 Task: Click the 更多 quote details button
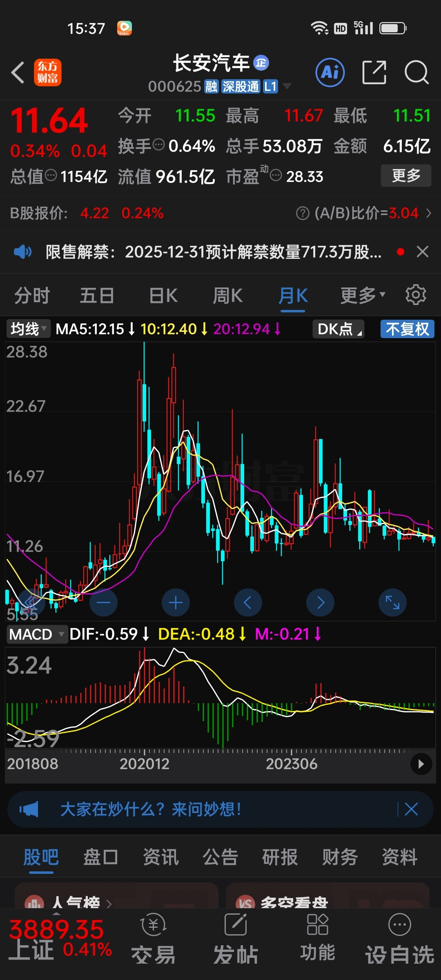coord(406,176)
